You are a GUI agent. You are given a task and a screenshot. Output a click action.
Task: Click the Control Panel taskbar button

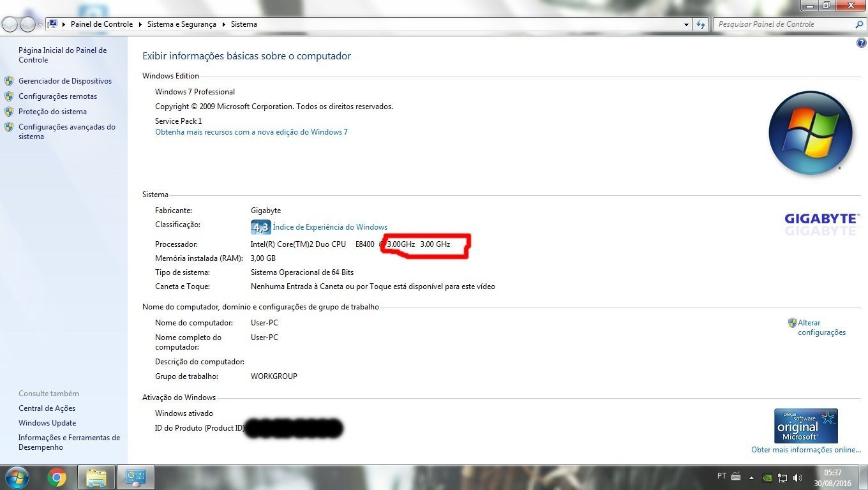click(x=136, y=478)
